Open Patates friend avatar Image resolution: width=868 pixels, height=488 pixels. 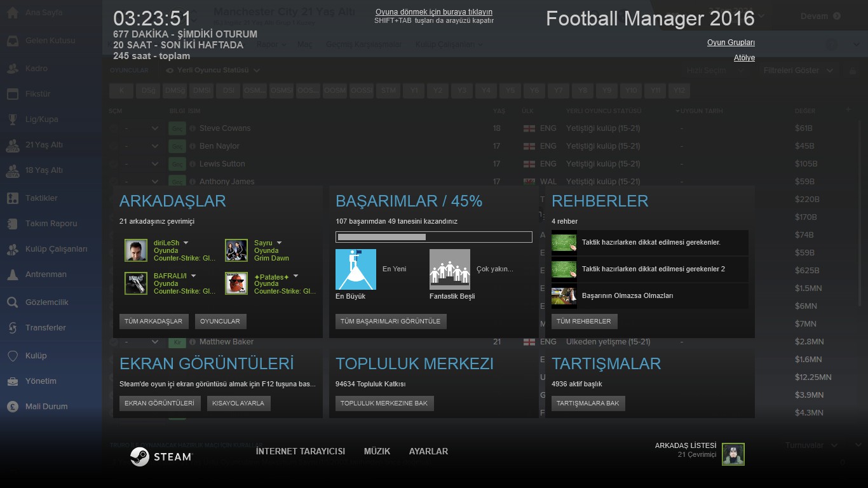236,283
